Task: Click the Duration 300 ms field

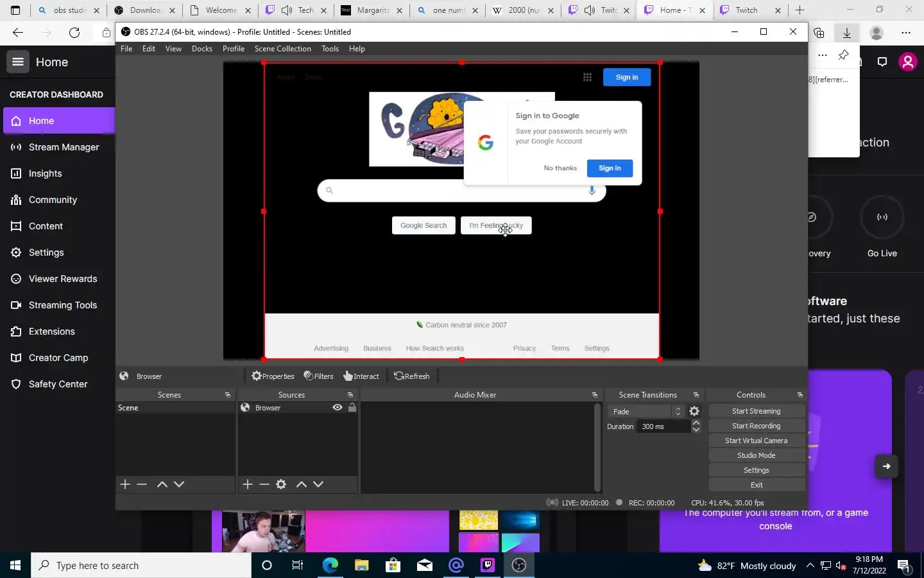Action: click(x=664, y=426)
